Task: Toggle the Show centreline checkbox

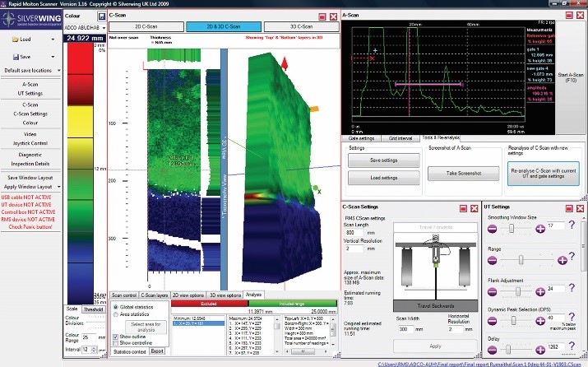Action: pyautogui.click(x=114, y=343)
